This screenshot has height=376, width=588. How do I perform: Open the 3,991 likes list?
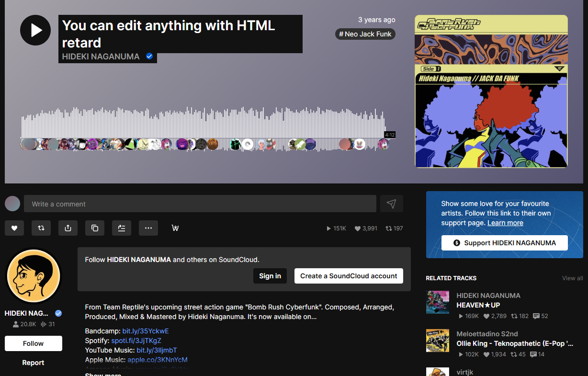coord(366,228)
